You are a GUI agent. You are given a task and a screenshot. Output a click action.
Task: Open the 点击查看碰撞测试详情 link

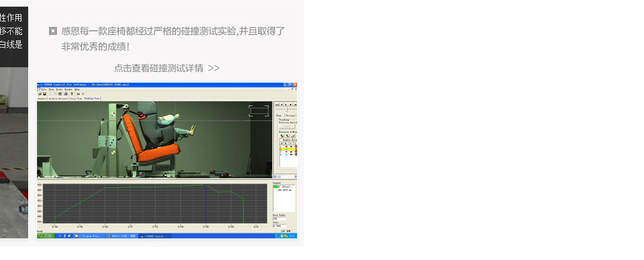[167, 69]
